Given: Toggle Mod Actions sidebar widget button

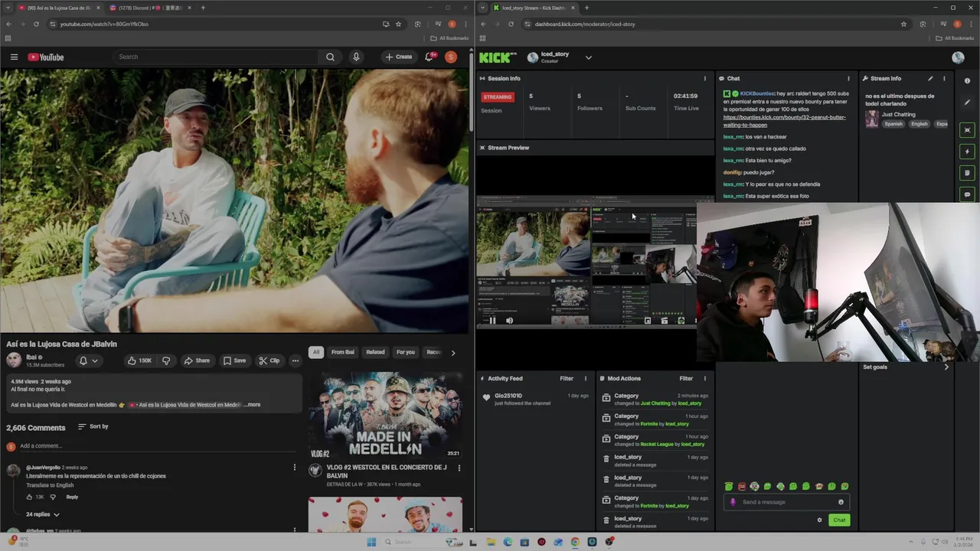Looking at the screenshot, I should (967, 173).
